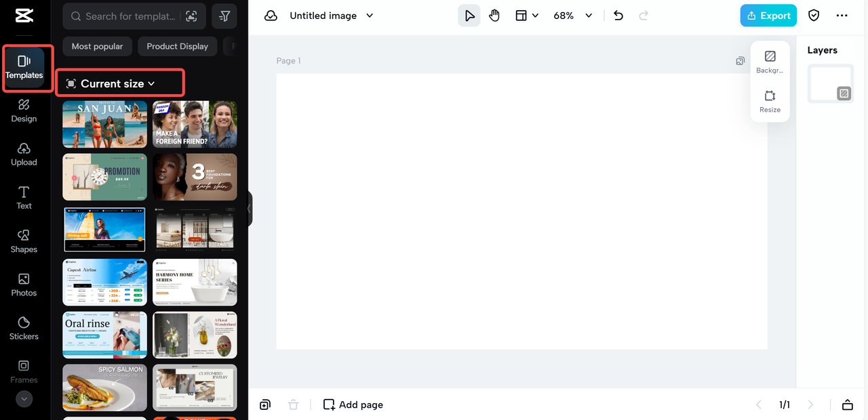Open the Templates sidebar tab
The height and width of the screenshot is (420, 868).
coord(24,67)
